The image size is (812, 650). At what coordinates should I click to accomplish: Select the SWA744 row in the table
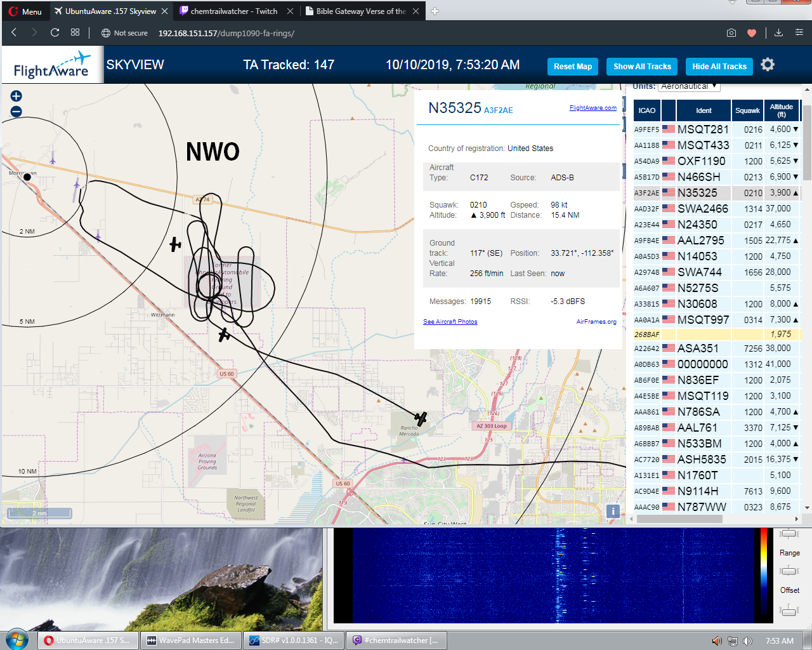point(717,272)
